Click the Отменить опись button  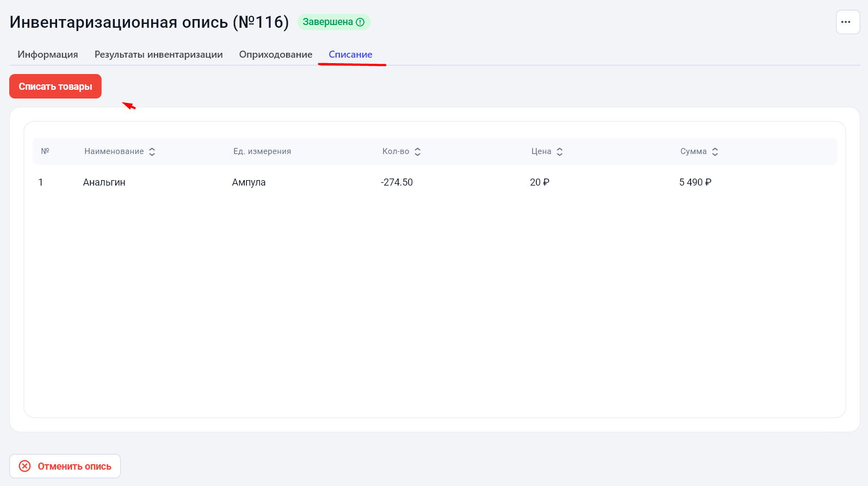click(x=65, y=466)
